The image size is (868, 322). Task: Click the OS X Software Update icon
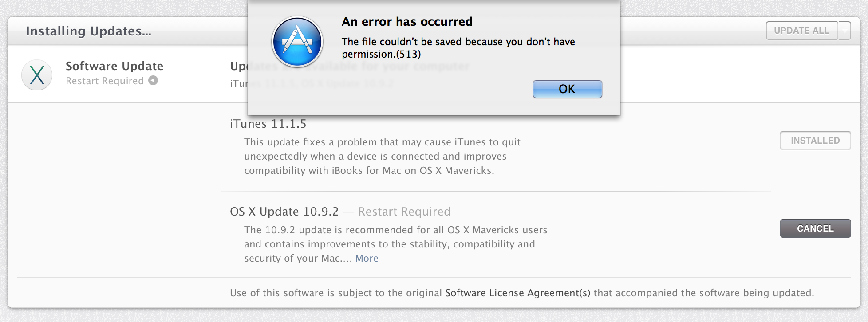click(37, 75)
